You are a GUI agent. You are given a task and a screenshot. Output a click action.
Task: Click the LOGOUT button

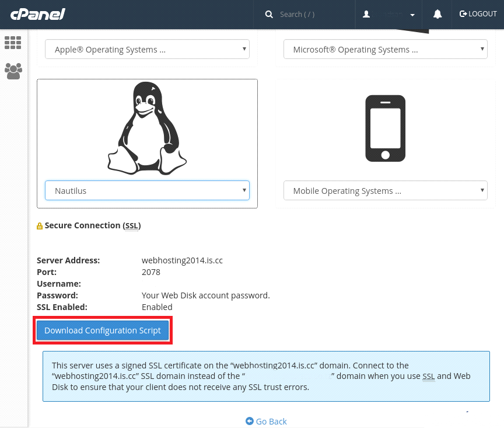(478, 13)
